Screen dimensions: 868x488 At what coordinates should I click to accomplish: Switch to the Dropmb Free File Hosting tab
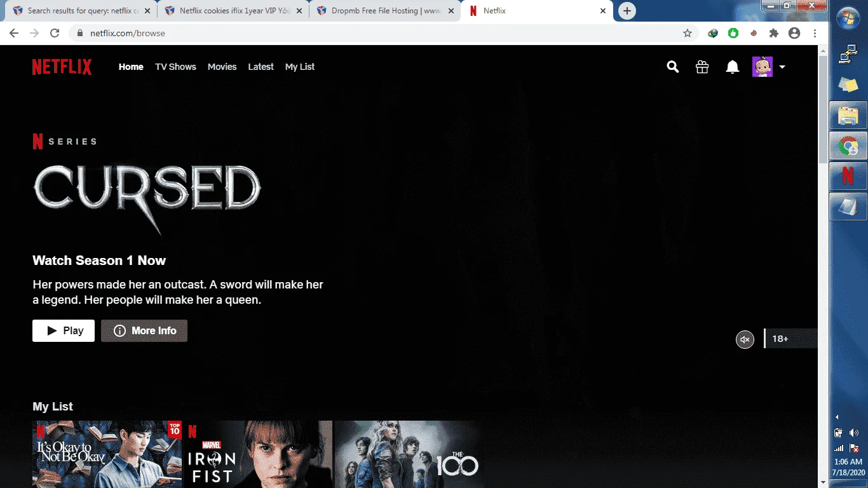click(x=385, y=11)
